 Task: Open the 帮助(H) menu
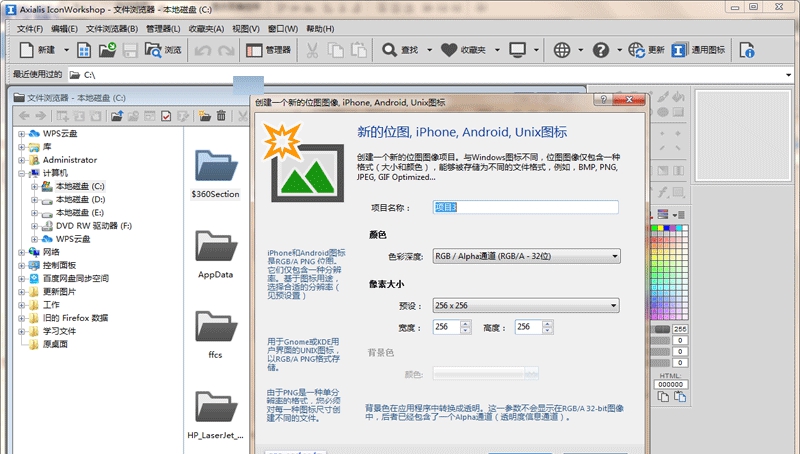tap(320, 29)
